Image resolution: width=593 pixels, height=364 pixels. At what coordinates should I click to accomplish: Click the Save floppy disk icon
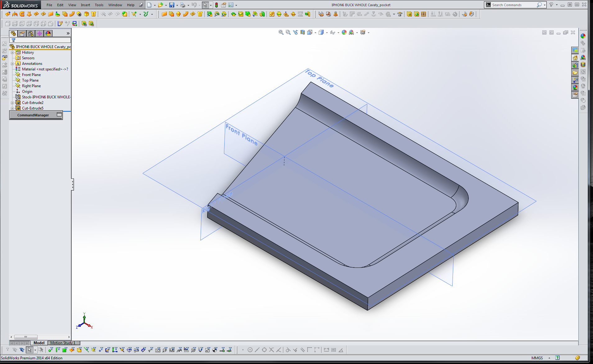click(171, 5)
